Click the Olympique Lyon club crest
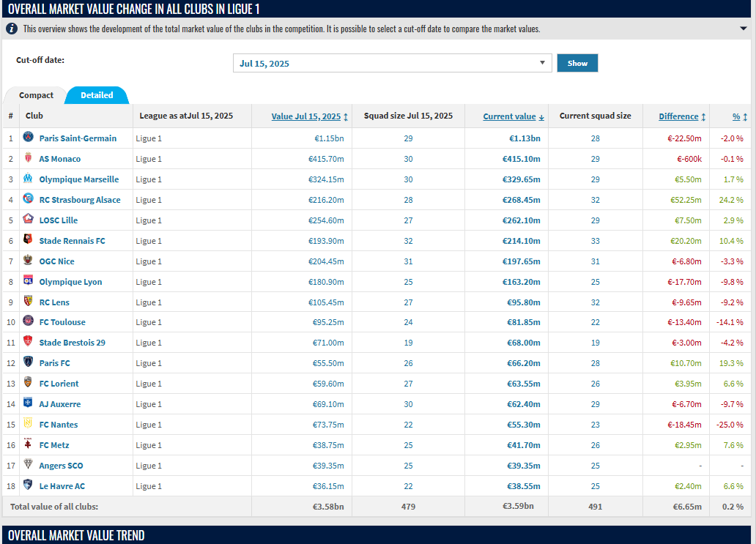 [x=29, y=280]
